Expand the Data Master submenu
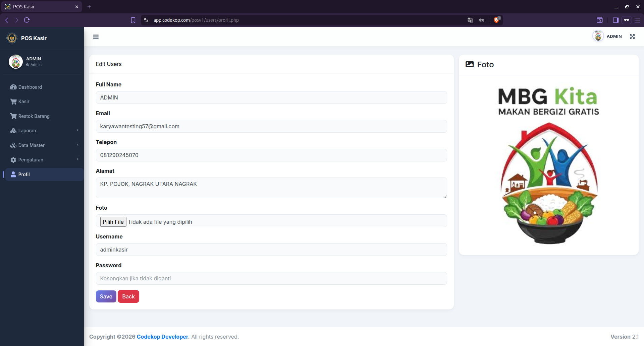This screenshot has width=644, height=346. click(x=44, y=145)
